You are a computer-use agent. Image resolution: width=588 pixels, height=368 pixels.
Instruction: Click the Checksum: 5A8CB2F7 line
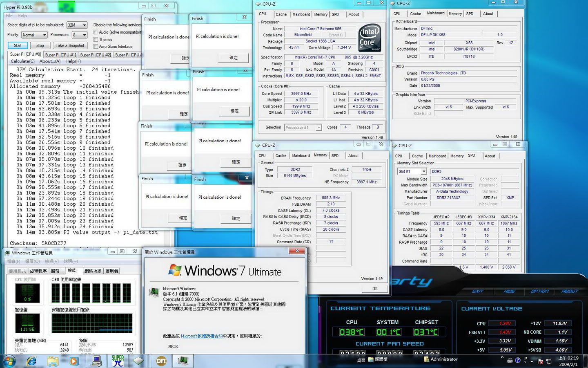[x=38, y=243]
